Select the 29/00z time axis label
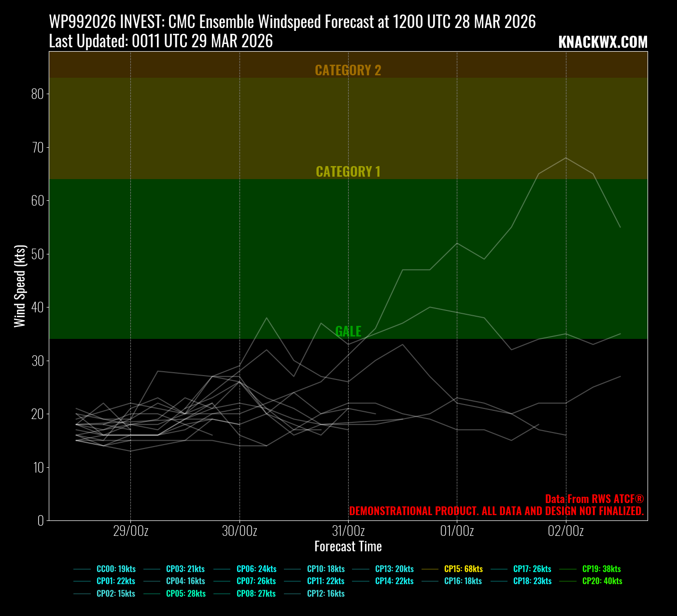Screen dimensions: 677x616 pyautogui.click(x=130, y=531)
